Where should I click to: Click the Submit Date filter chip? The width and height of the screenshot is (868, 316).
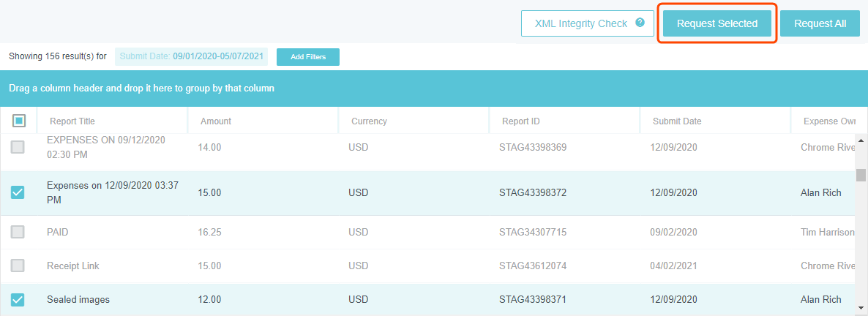[x=191, y=56]
